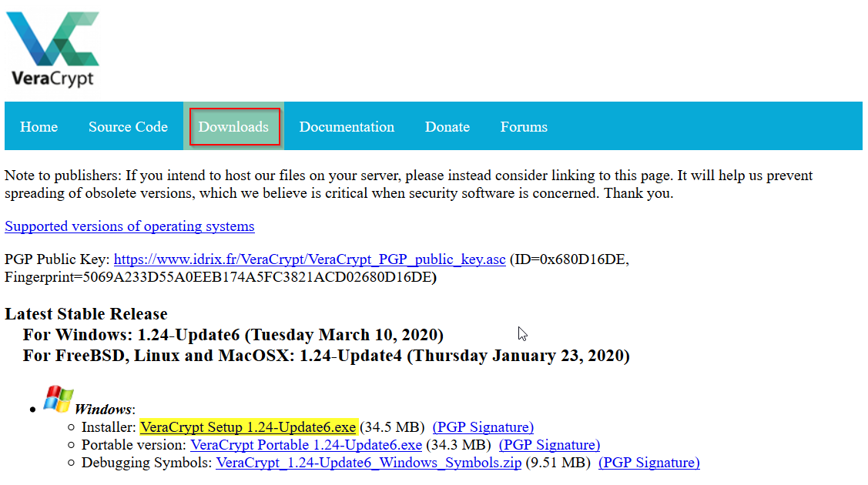Open the Documentation section

coord(347,126)
